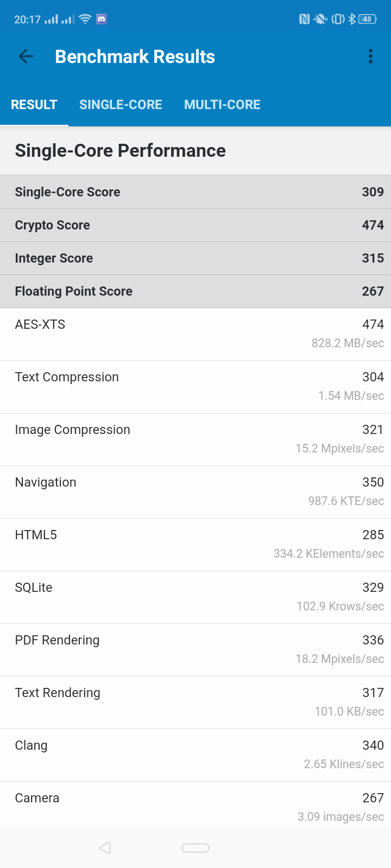Tap the back arrow icon
The height and width of the screenshot is (868, 391).
point(26,56)
